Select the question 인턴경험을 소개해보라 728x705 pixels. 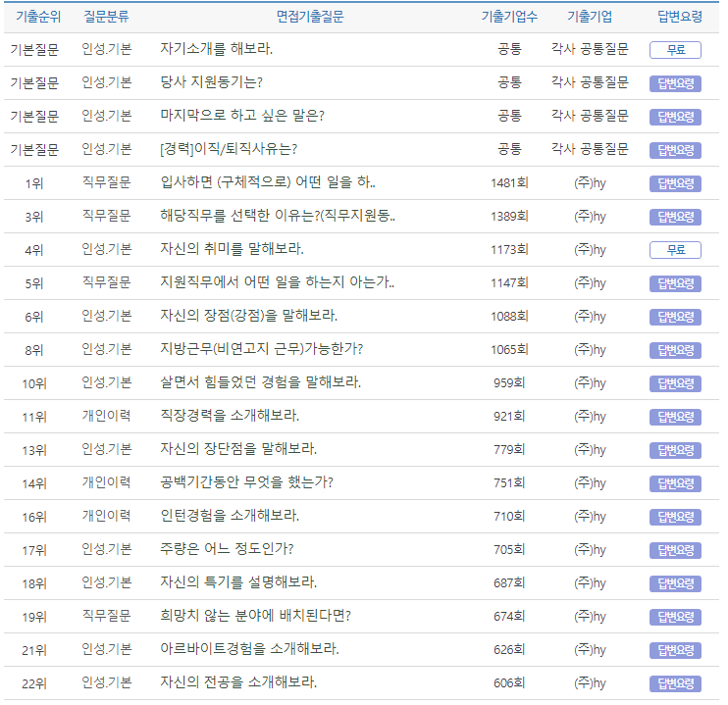click(x=230, y=517)
